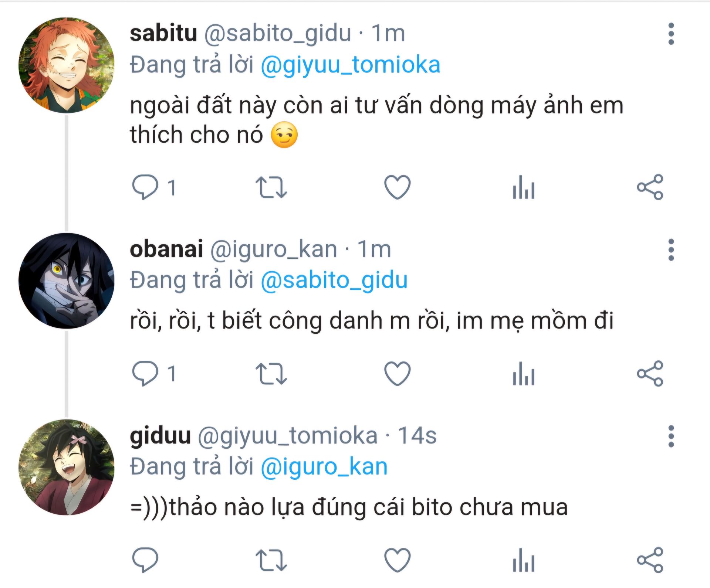Like obanai's tweet
The image size is (710, 588).
point(398,373)
